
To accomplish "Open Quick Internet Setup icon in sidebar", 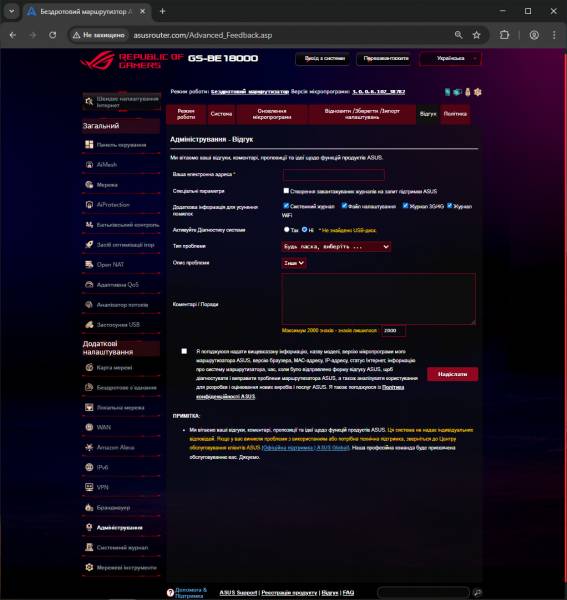I will click(x=89, y=101).
